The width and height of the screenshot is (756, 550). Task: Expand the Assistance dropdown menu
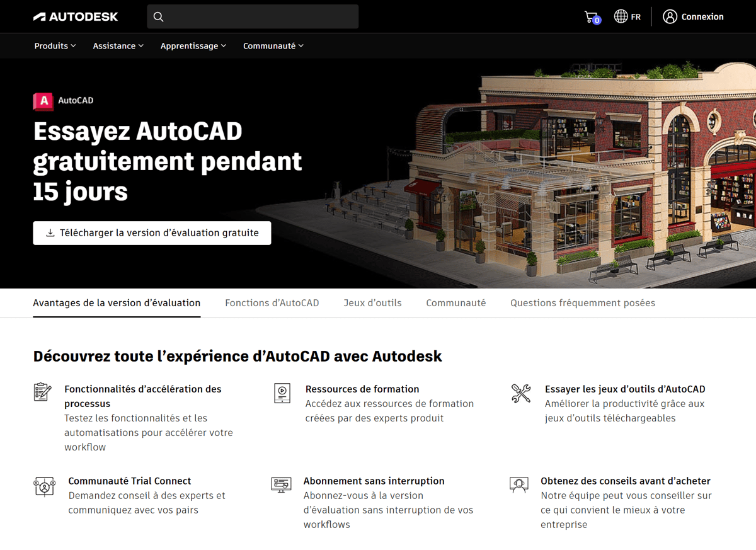point(118,46)
